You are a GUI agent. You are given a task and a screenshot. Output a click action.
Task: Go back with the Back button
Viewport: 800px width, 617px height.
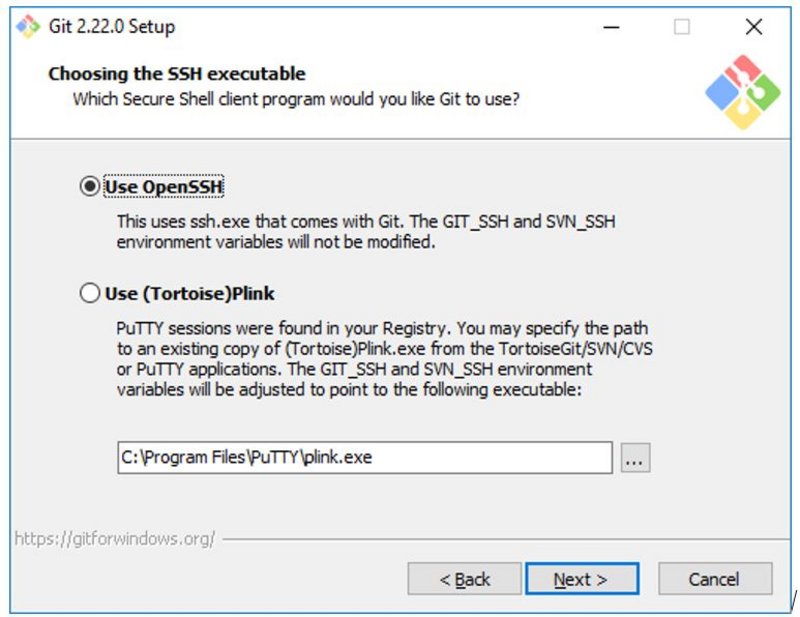point(465,579)
